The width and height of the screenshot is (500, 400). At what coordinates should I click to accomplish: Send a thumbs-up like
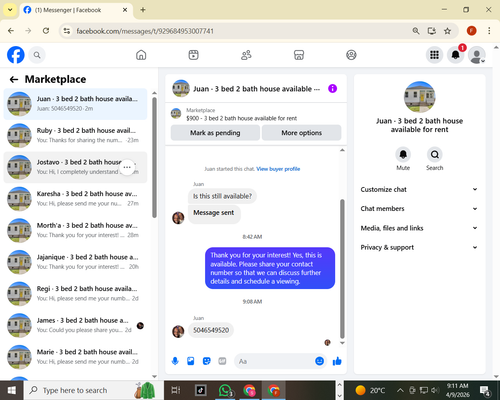click(337, 361)
